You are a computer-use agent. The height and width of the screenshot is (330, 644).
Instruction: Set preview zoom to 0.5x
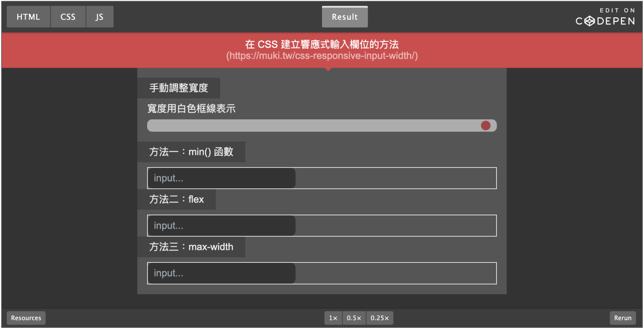354,318
